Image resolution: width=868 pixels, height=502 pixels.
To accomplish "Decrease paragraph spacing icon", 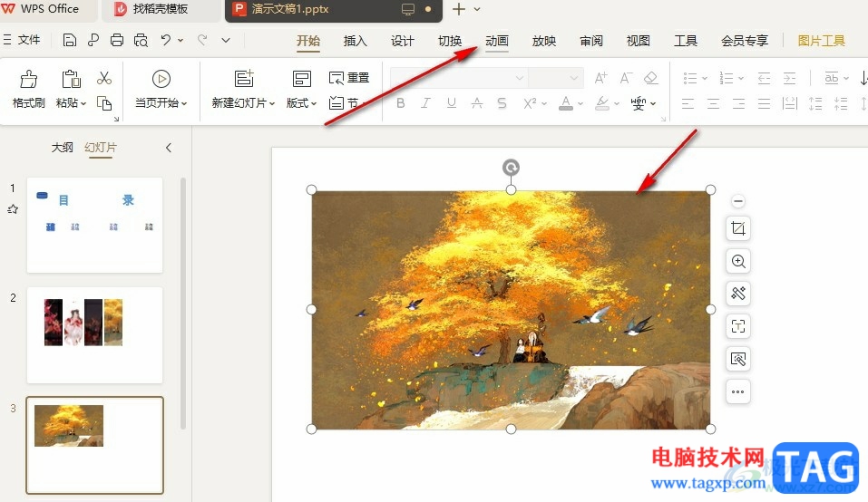I will [x=841, y=103].
